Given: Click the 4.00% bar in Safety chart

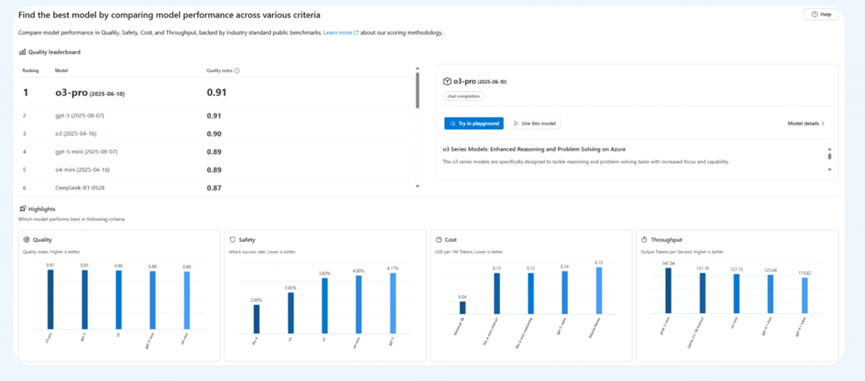Looking at the screenshot, I should tap(359, 303).
